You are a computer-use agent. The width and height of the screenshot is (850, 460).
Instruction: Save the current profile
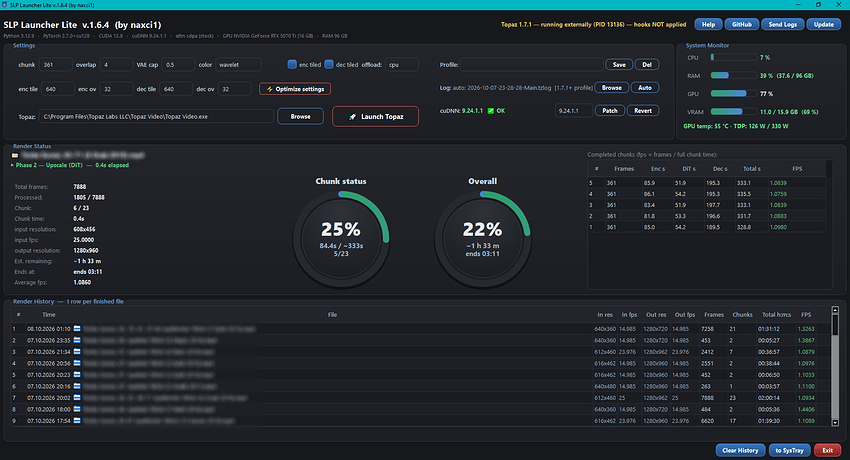pos(619,64)
